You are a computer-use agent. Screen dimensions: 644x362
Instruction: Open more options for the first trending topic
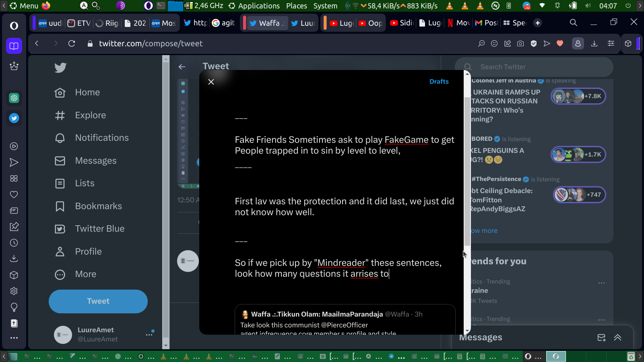602,283
